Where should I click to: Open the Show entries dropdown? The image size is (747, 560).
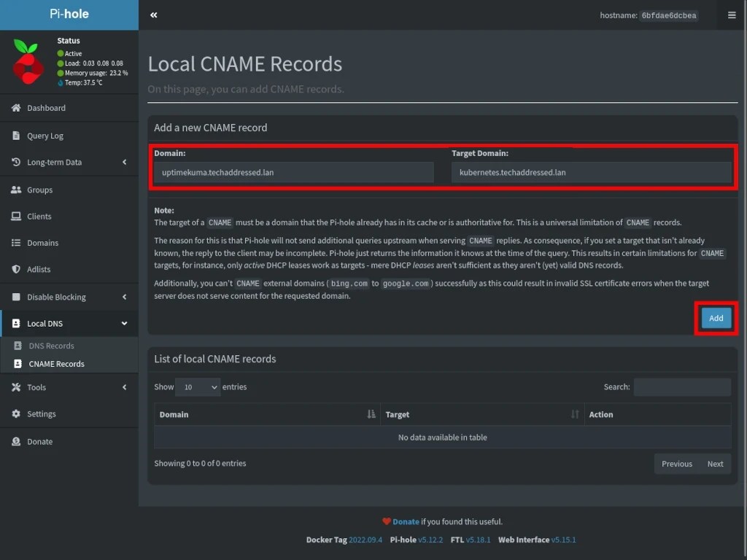coord(198,386)
